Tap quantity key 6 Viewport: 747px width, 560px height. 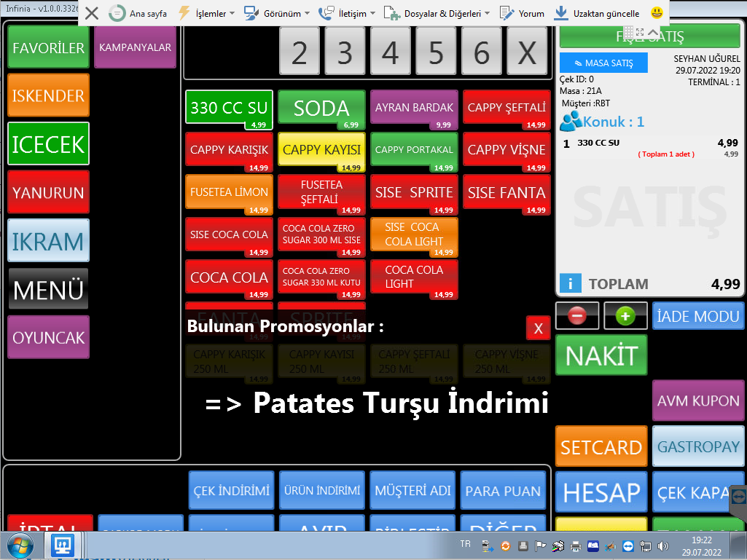[x=482, y=52]
